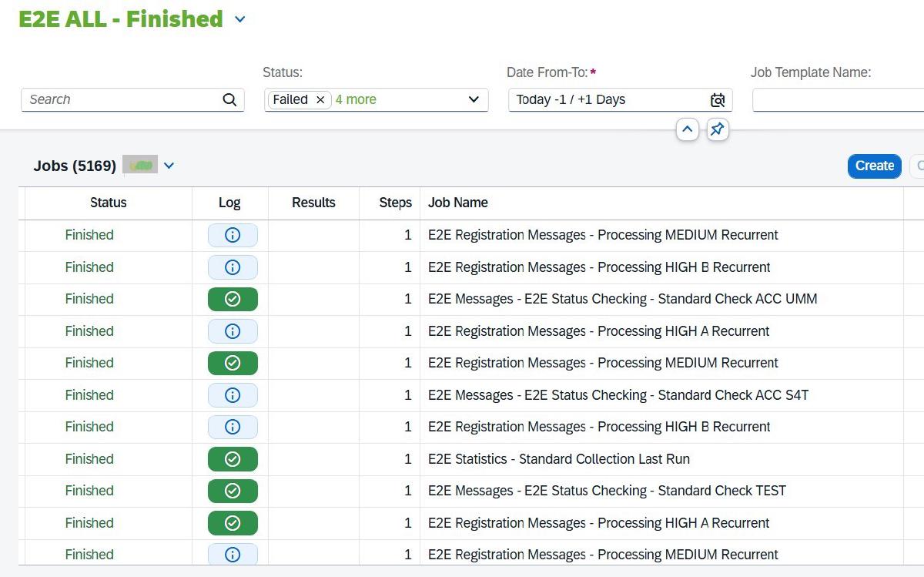924x577 pixels.
Task: Focus the Job Template Name input field
Action: coord(835,100)
